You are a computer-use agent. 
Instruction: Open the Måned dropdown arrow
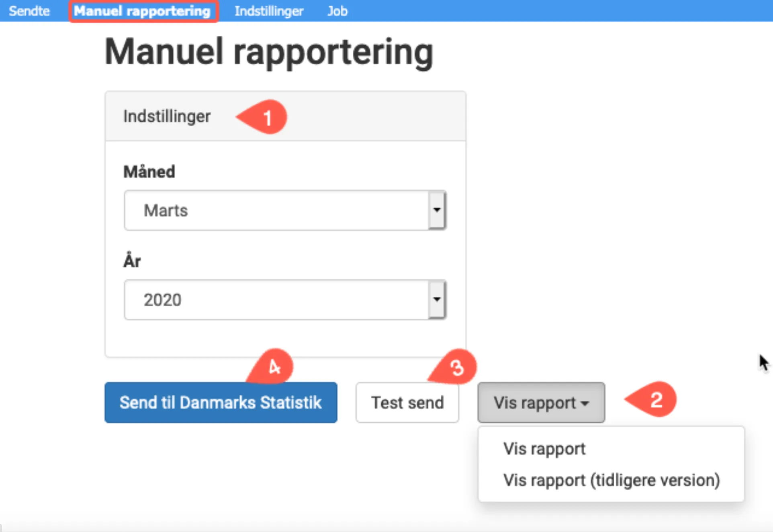point(437,210)
